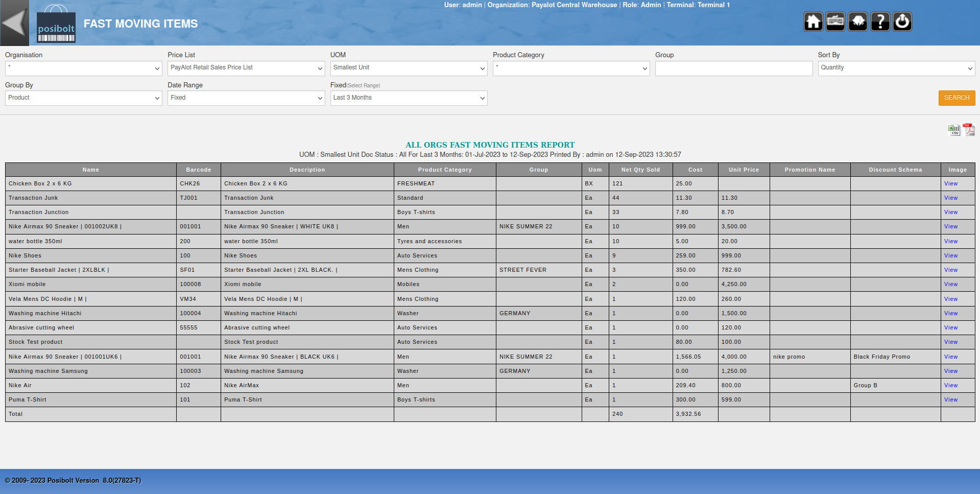
Task: Click the orange SEARCH button
Action: pos(957,98)
